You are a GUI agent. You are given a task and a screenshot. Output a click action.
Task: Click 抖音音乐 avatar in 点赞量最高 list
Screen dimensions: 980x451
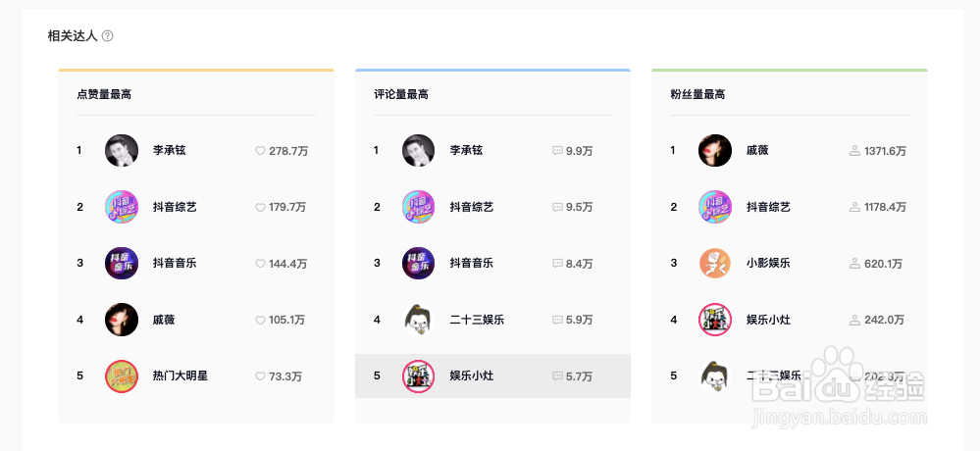(x=122, y=263)
